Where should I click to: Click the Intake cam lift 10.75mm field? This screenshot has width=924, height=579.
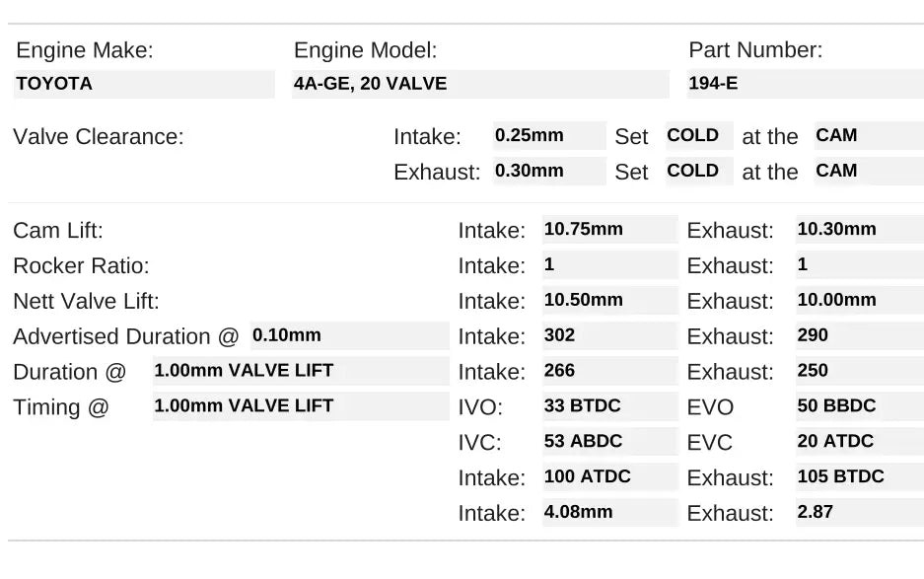[609, 230]
